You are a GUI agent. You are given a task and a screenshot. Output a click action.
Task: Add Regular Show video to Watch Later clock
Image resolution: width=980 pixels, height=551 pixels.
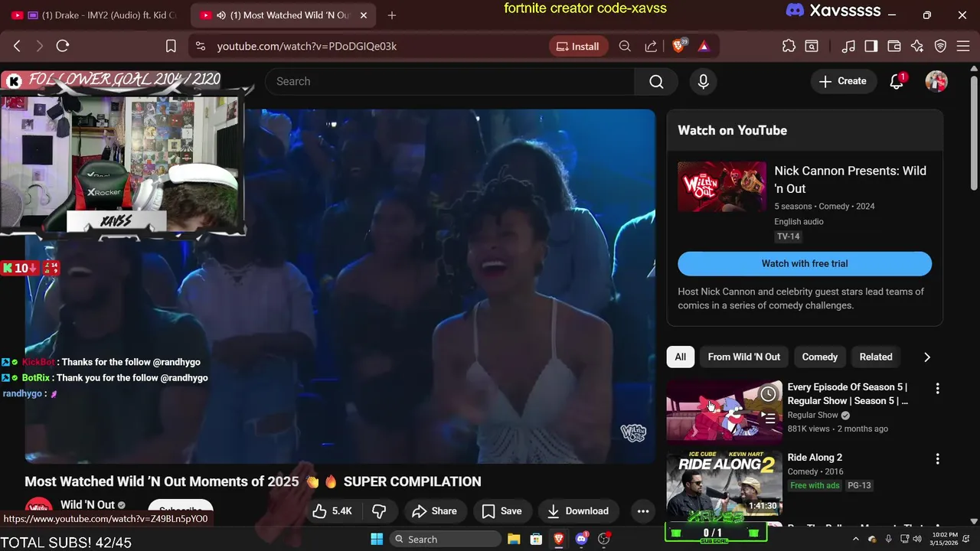pyautogui.click(x=768, y=394)
